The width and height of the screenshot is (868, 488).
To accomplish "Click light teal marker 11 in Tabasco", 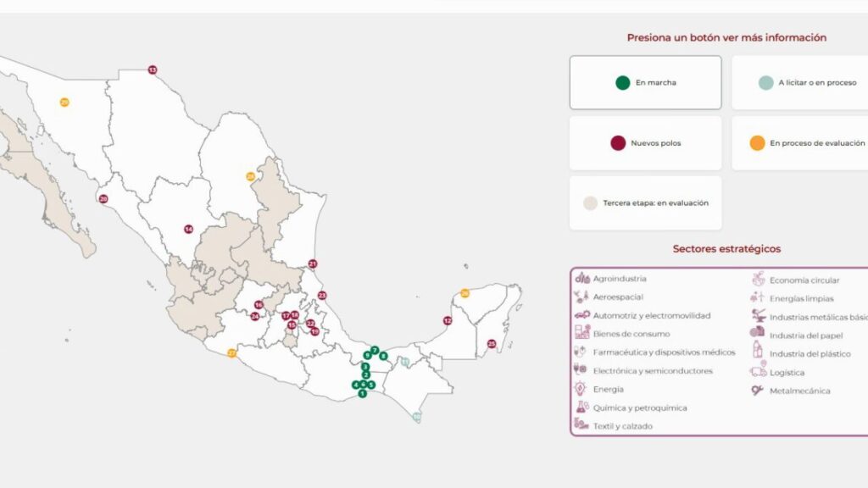I will pyautogui.click(x=404, y=362).
